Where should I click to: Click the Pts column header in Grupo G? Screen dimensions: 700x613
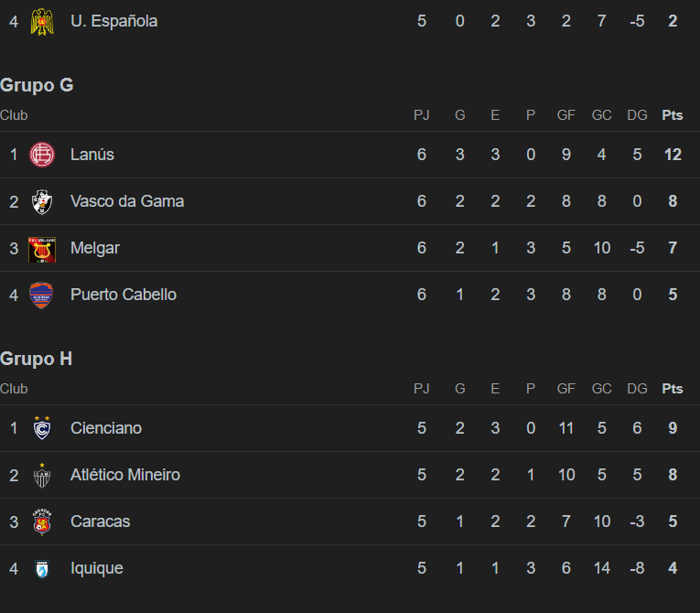point(673,115)
